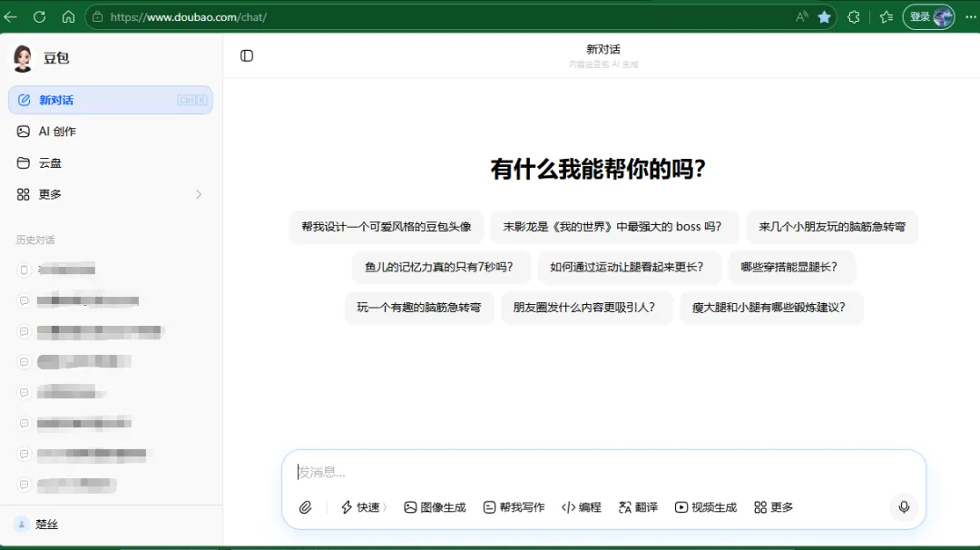Screen dimensions: 980x550
Task: Expand the 更多 chevron arrow
Action: point(199,194)
